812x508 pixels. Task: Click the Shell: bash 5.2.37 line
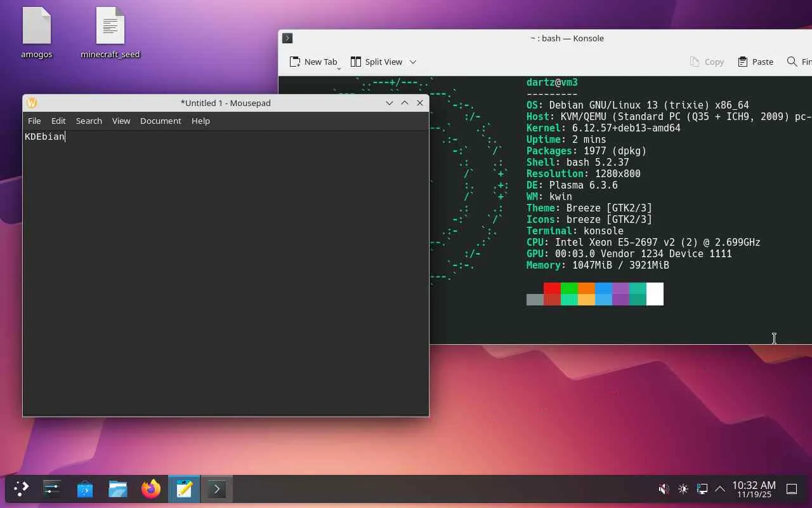point(577,163)
